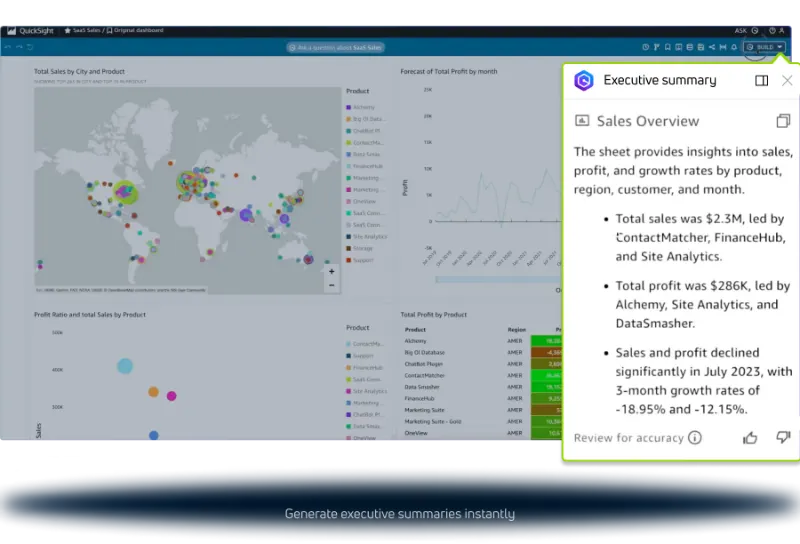Select OneView row in profit table

[x=482, y=433]
